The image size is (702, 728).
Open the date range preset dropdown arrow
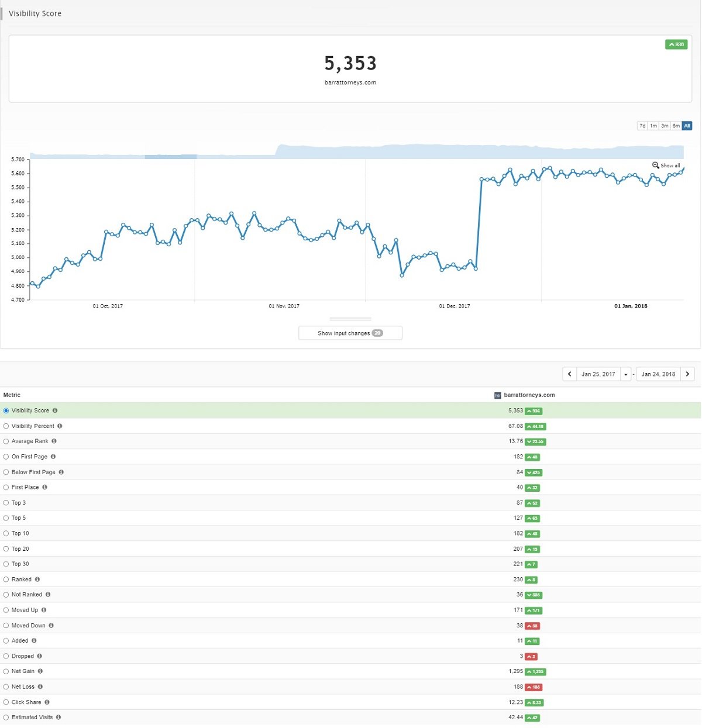click(x=626, y=374)
